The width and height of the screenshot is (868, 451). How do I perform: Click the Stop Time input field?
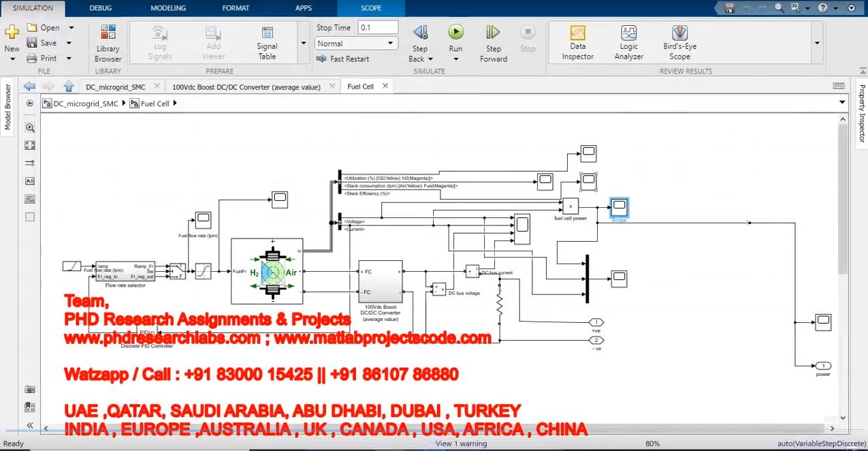click(x=378, y=28)
